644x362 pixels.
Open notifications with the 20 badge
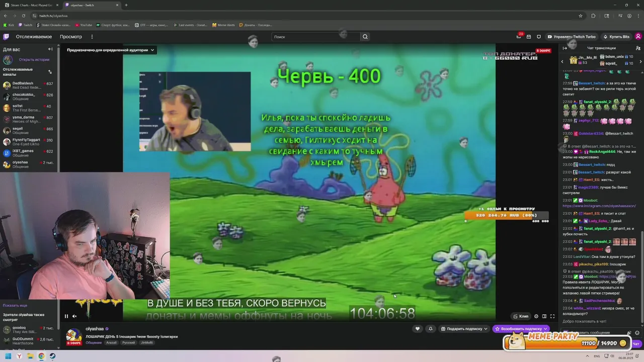point(519,37)
